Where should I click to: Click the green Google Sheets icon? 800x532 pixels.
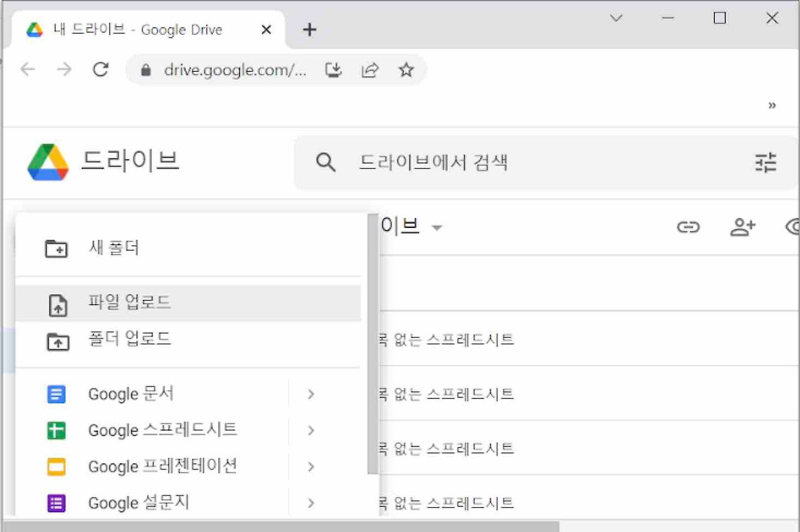pos(56,431)
